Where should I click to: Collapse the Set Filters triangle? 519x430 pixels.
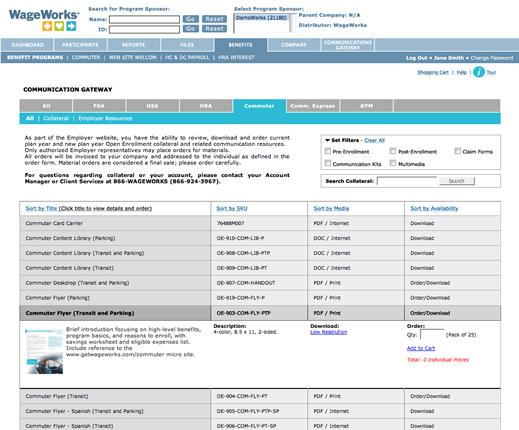click(327, 140)
